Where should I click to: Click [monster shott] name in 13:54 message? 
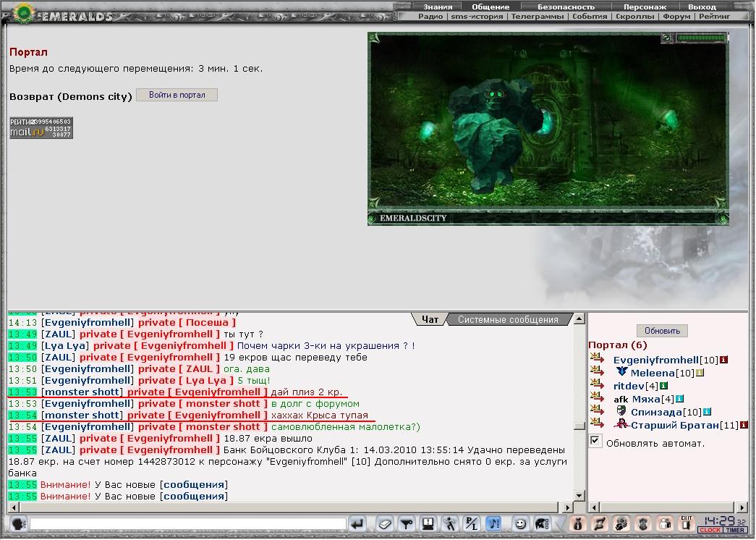click(82, 415)
